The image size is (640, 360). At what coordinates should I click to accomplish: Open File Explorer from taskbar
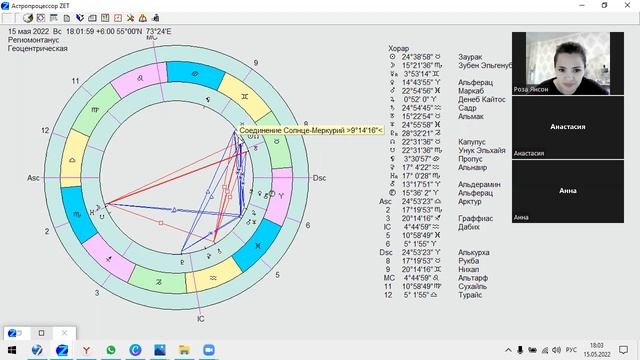184,350
